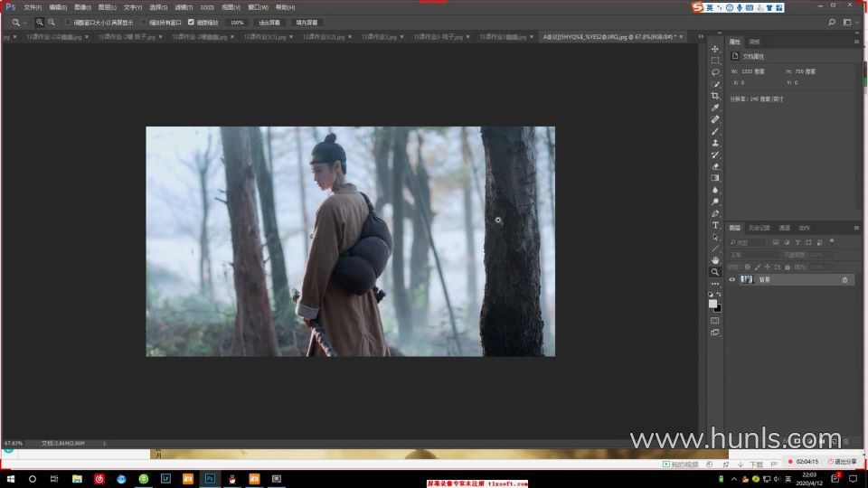Open the layer blend mode dropdown
Image resolution: width=868 pixels, height=488 pixels.
click(x=753, y=255)
